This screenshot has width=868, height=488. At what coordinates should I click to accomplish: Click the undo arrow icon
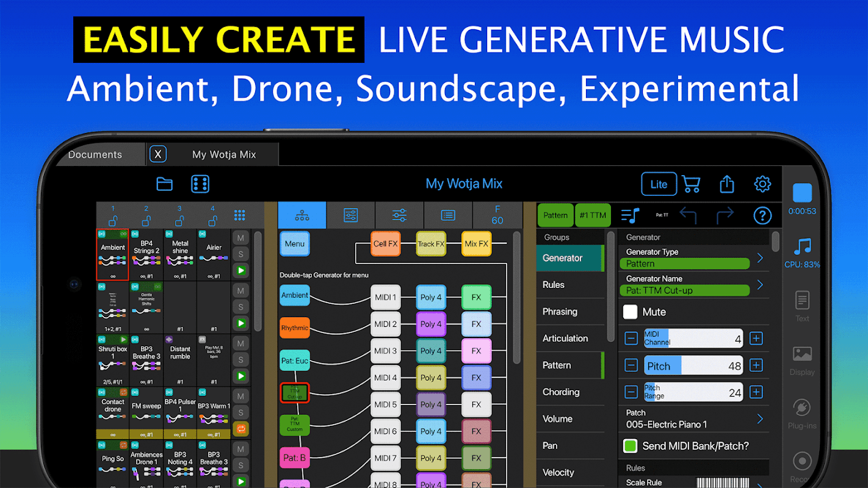tap(689, 215)
